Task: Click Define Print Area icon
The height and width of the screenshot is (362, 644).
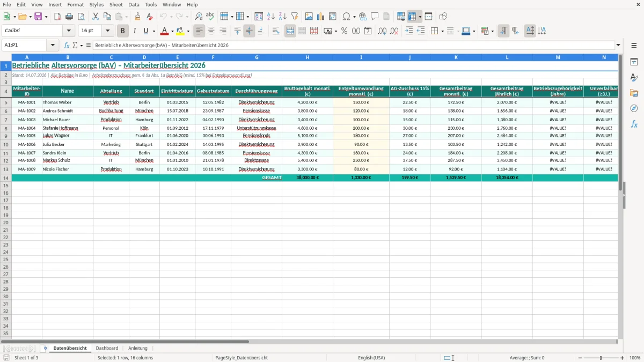Action: coord(401,17)
